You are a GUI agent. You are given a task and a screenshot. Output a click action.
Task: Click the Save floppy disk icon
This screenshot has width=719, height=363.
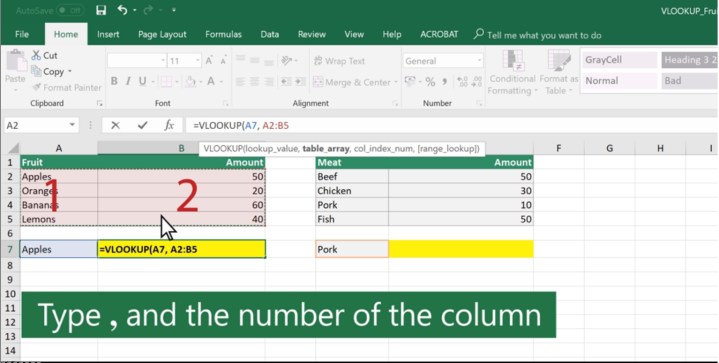(101, 10)
